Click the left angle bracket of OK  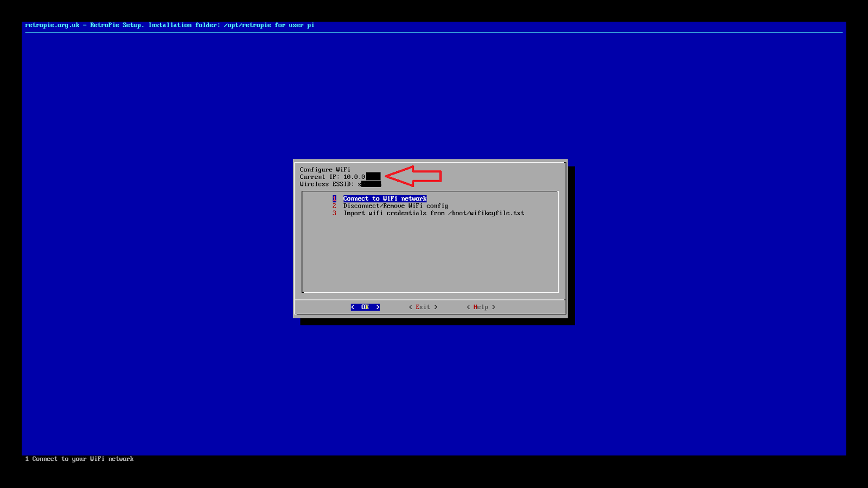pos(353,307)
